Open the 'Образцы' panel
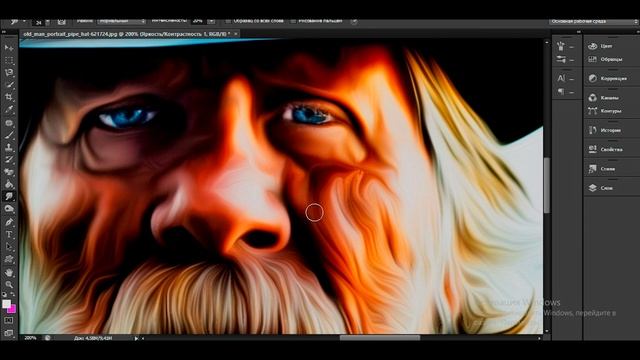Screen dimensions: 640x360 coord(611,59)
